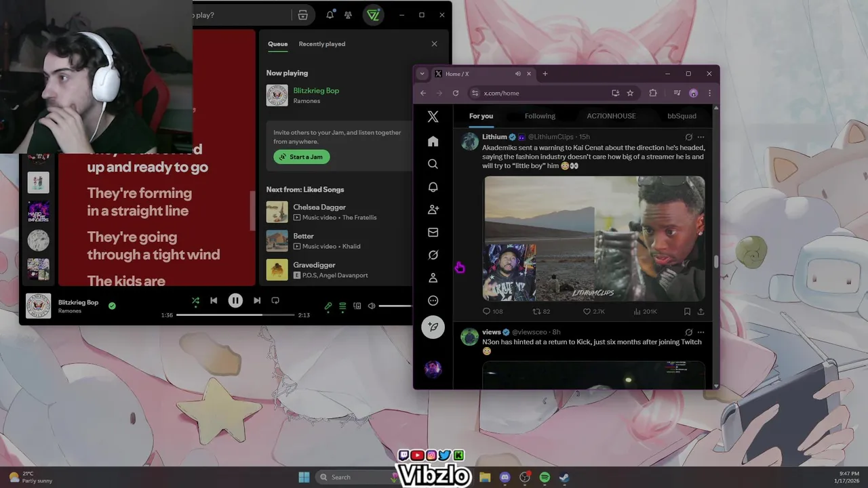Open browser media controls icon
Image resolution: width=868 pixels, height=488 pixels.
[677, 93]
